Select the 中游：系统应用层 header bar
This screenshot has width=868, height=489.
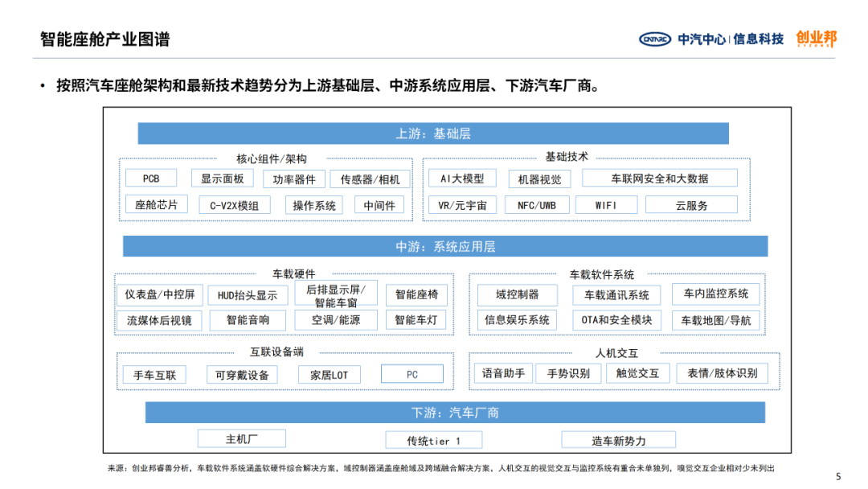444,246
